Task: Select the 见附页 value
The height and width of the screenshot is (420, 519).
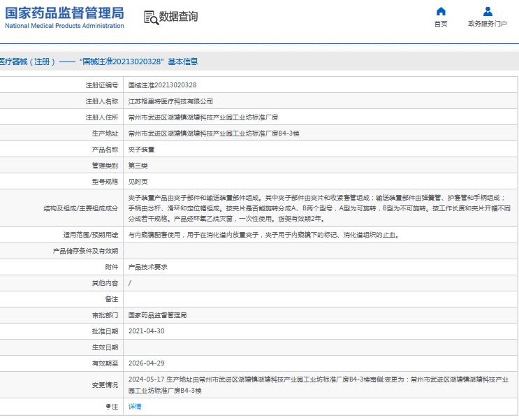Action: (x=138, y=182)
